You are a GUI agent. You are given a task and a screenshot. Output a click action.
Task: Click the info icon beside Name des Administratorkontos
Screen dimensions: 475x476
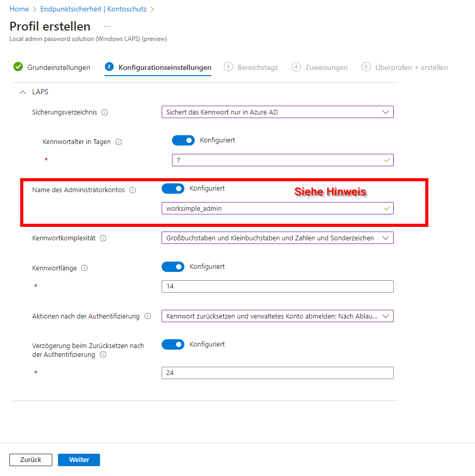pos(133,190)
